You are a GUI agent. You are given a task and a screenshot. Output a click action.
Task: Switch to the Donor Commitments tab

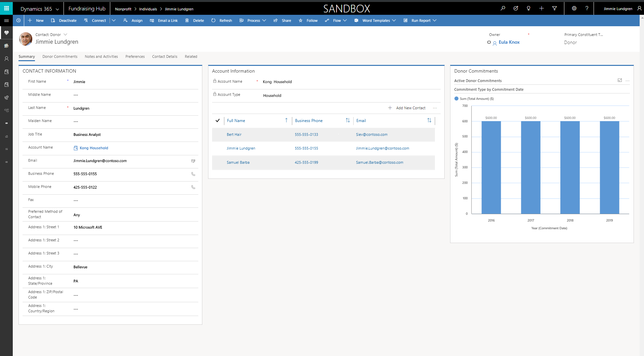(60, 56)
